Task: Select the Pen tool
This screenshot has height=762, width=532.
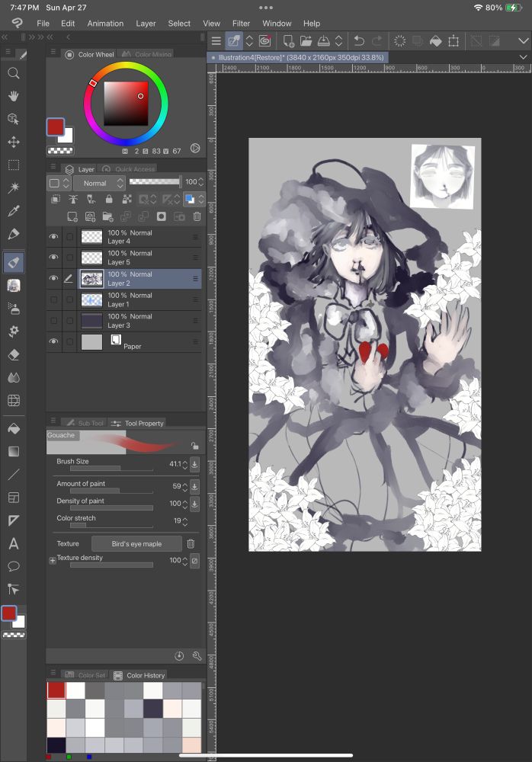Action: [x=14, y=234]
